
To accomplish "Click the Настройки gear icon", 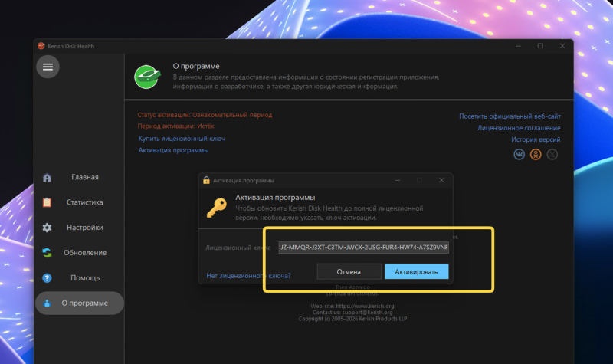I will (x=48, y=228).
